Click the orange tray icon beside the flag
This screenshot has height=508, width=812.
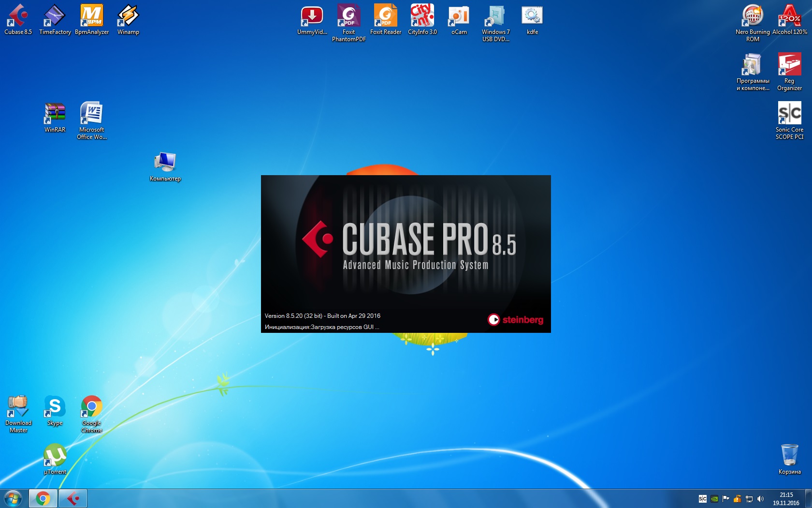pyautogui.click(x=738, y=499)
